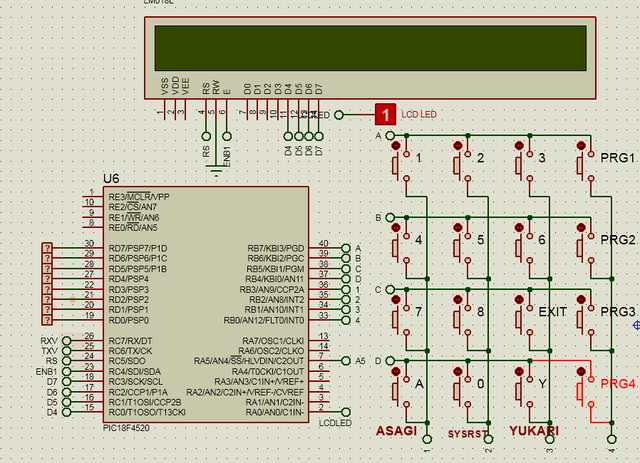640x463 pixels.
Task: Select the RA7/OSC1/CLKI pin label
Action: point(273,341)
